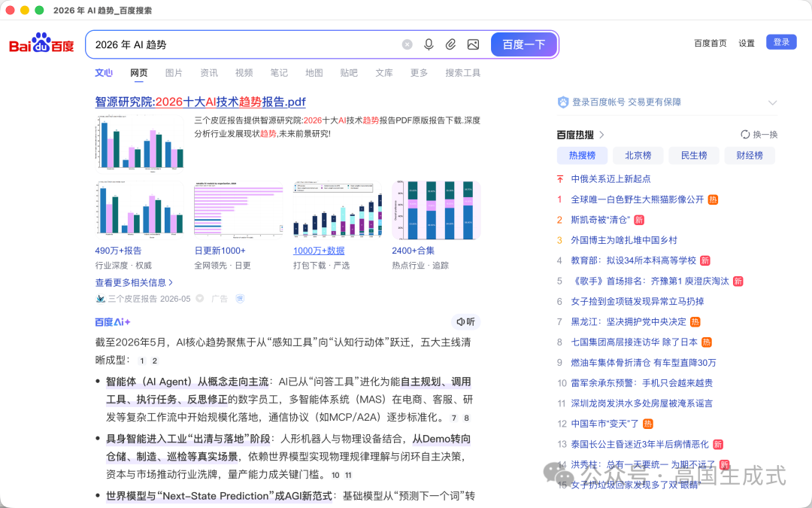Expand the 登录百度帐号 notice chevron

[772, 102]
